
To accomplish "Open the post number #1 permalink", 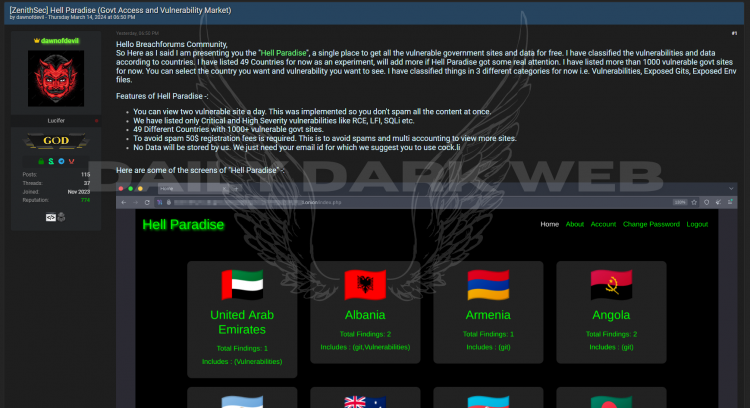I will click(x=734, y=33).
